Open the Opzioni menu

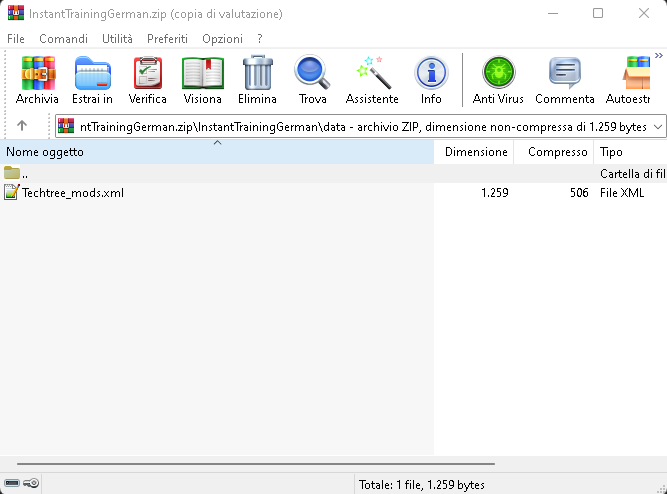[222, 39]
